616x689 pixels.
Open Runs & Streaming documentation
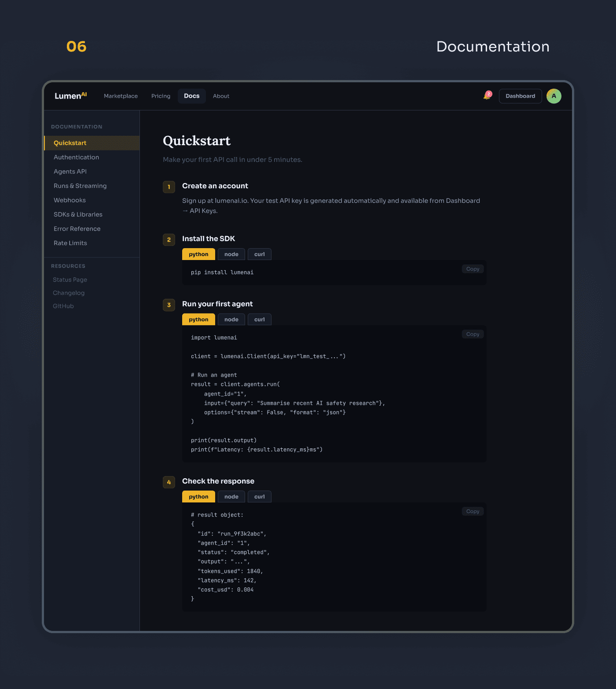(x=80, y=186)
